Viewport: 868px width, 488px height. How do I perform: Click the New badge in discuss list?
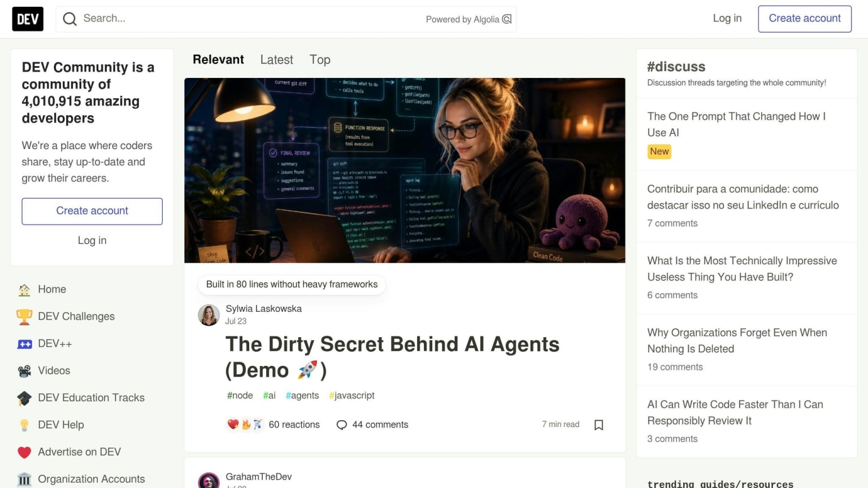[x=659, y=151]
